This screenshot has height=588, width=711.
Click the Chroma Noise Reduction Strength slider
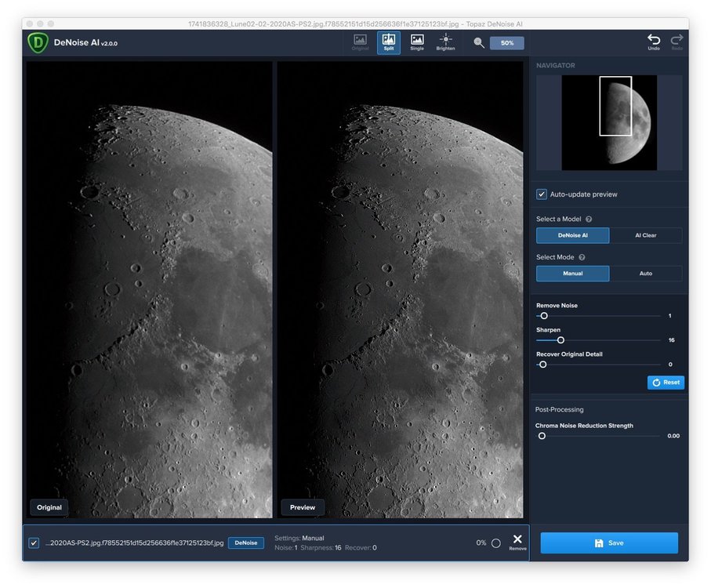tap(599, 436)
